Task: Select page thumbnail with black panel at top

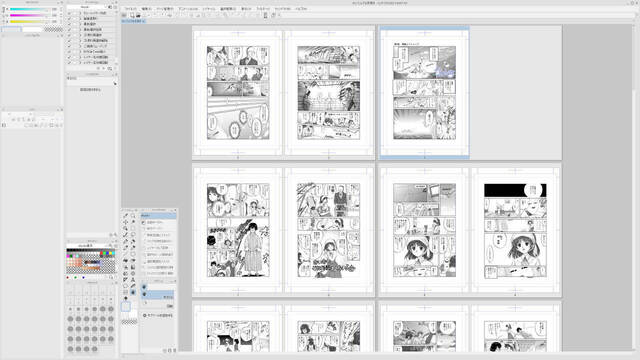Action: point(515,231)
